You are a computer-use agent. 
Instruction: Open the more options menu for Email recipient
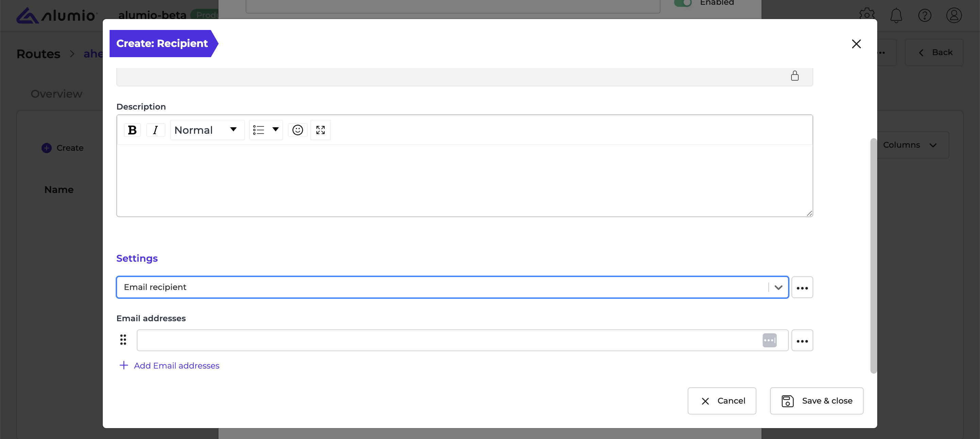point(802,288)
